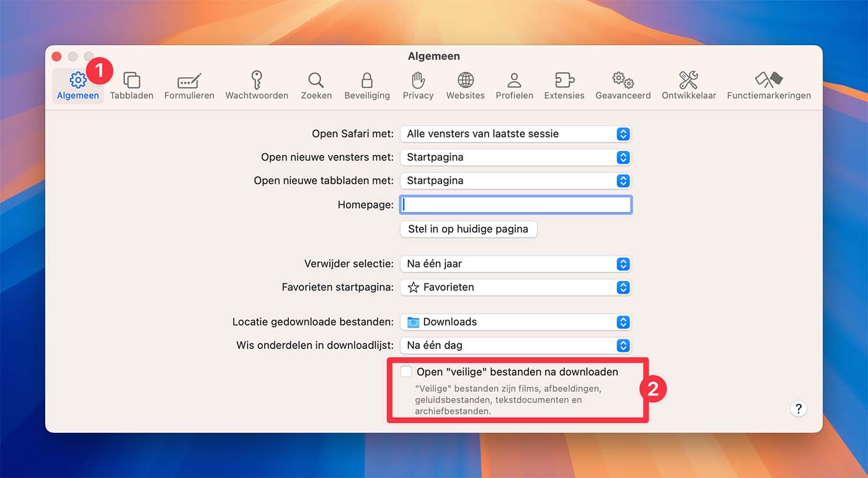Screen dimensions: 868x478
Task: Switch to the Geavanceerd tab
Action: pos(622,86)
